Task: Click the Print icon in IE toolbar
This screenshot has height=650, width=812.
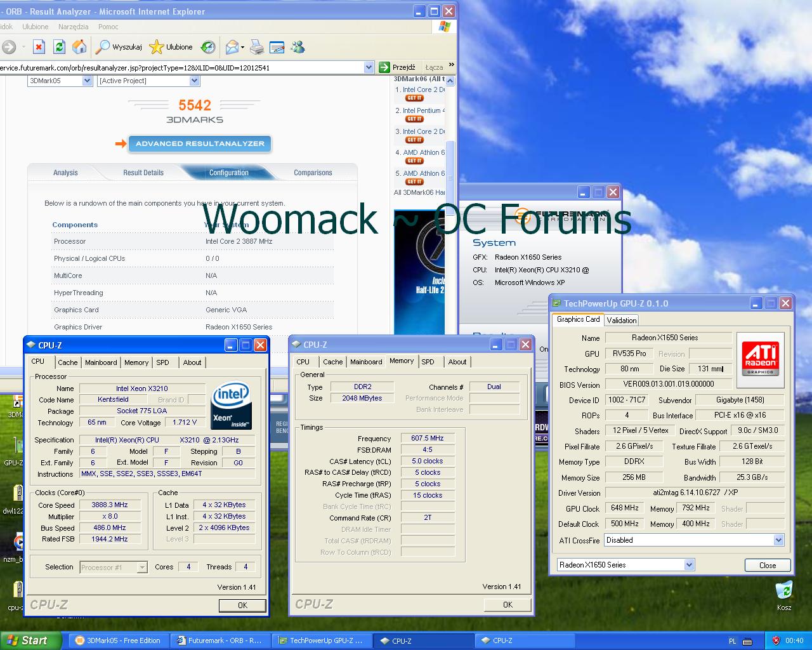Action: click(256, 47)
